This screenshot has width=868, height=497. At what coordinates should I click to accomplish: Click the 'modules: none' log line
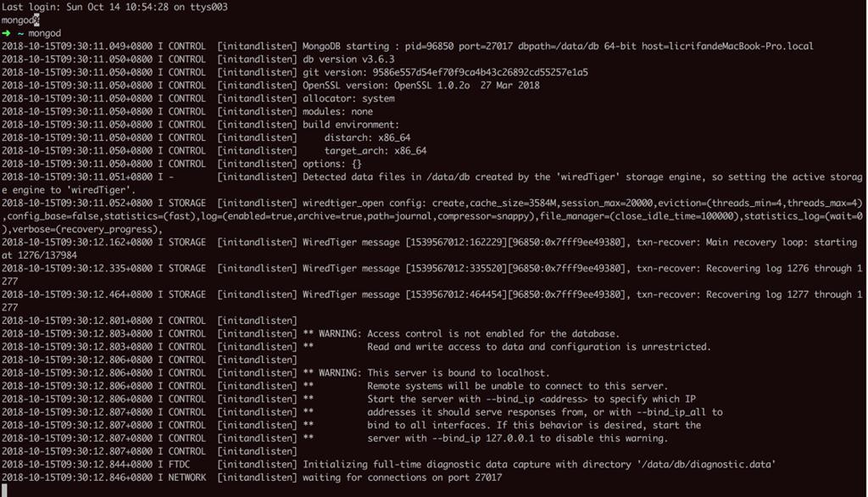[x=337, y=112]
